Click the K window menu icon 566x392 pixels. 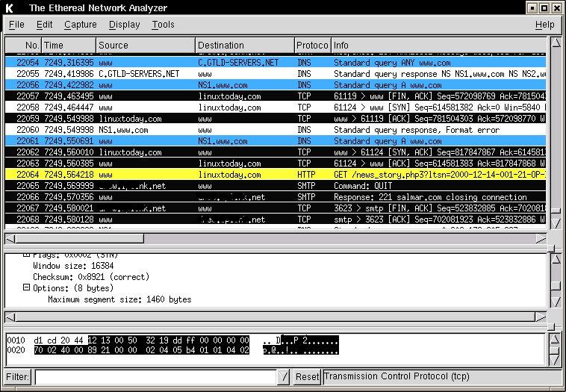[x=9, y=8]
